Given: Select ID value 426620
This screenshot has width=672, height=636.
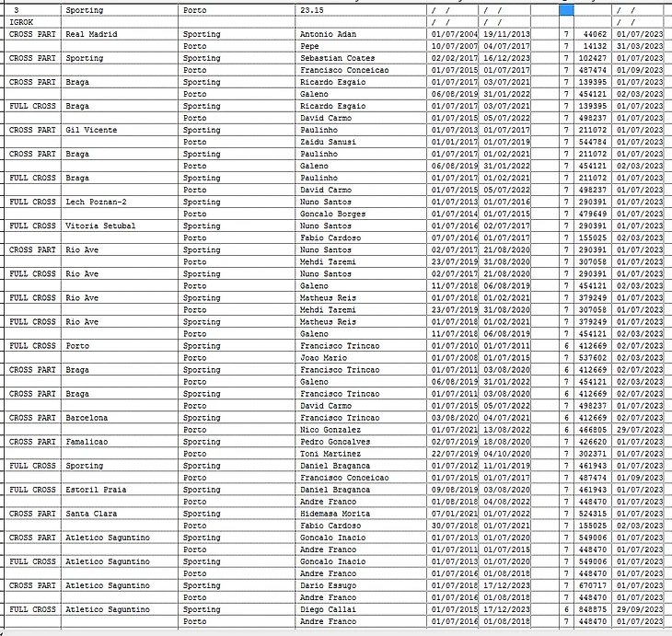Looking at the screenshot, I should click(x=592, y=443).
